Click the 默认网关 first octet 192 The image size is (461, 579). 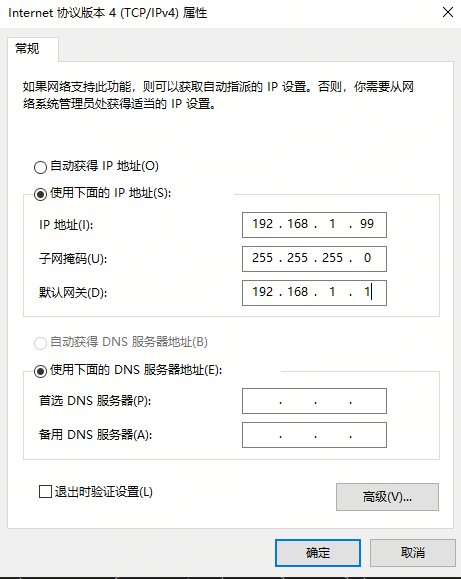pyautogui.click(x=262, y=292)
